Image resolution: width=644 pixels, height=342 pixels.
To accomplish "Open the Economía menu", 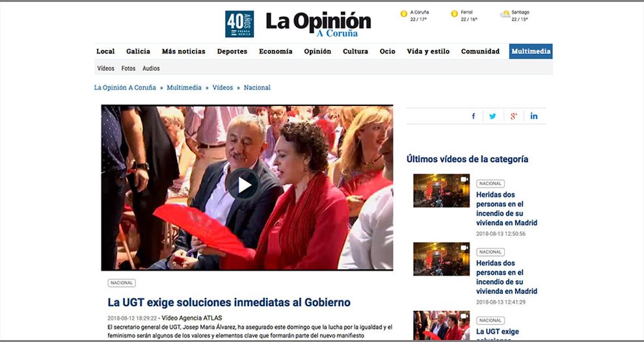I will [276, 51].
